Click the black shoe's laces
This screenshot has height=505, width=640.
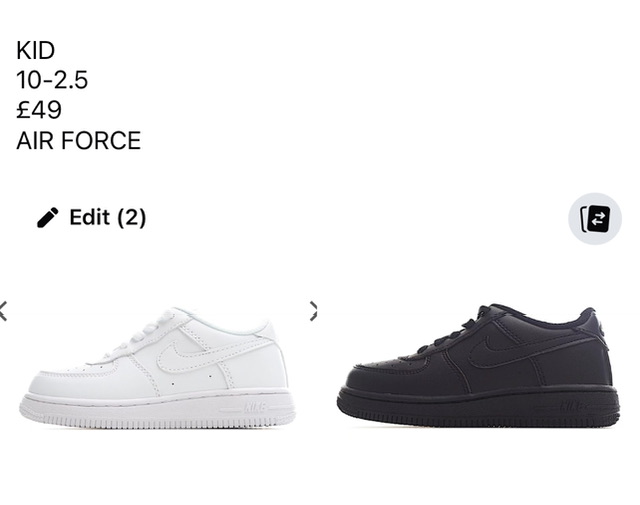click(457, 333)
